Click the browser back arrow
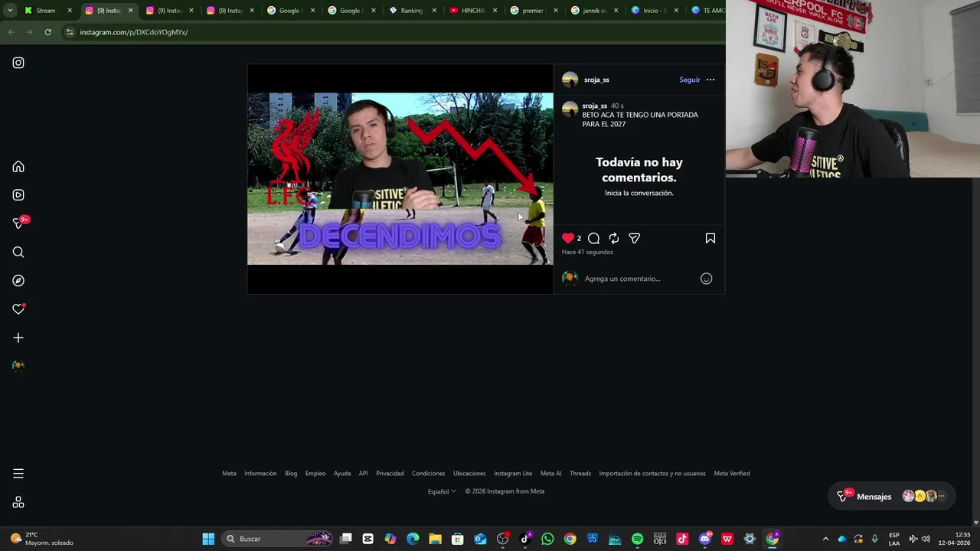980x551 pixels. (x=11, y=32)
